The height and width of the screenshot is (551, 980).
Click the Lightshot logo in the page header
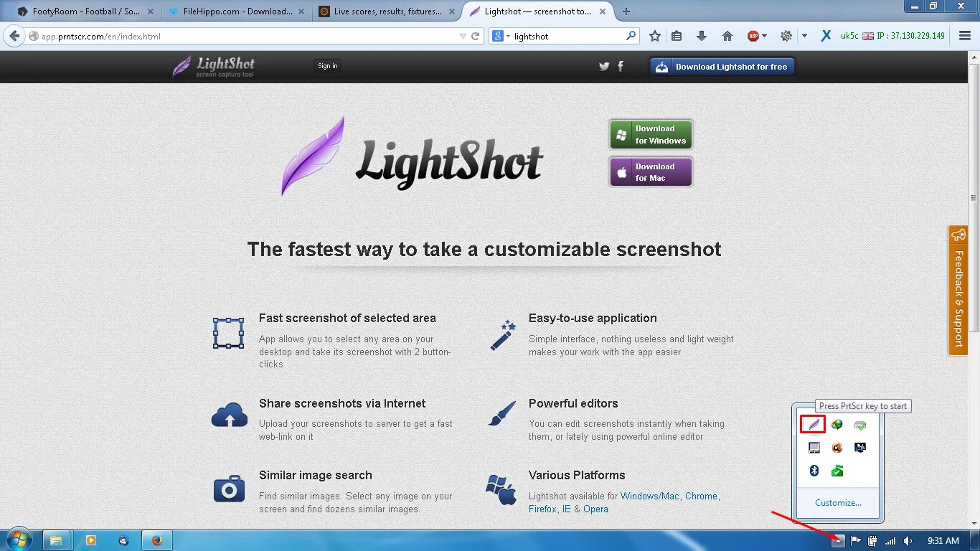click(214, 66)
